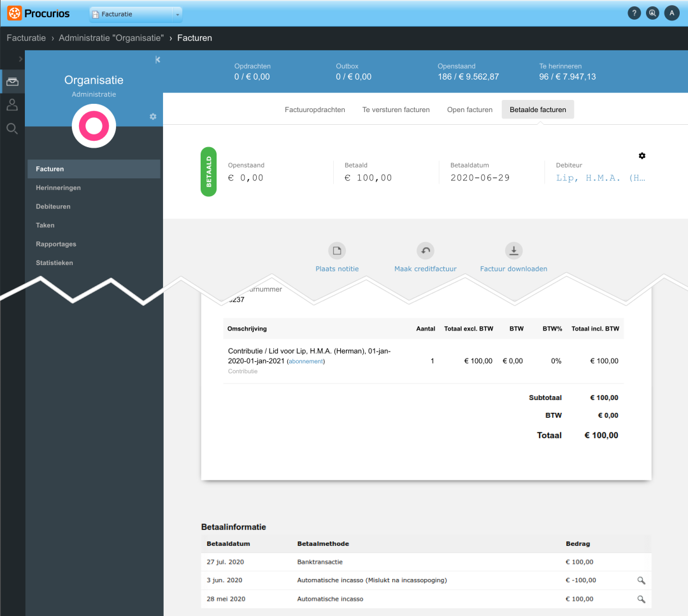Click the Plaats notitie link
688x616 pixels.
(x=337, y=269)
